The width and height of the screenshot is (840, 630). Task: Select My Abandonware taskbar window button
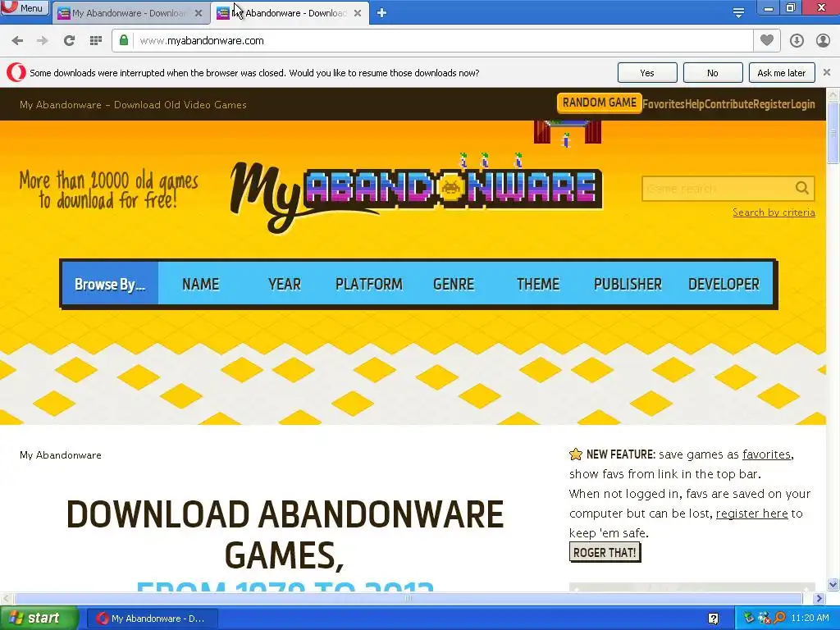coord(152,619)
